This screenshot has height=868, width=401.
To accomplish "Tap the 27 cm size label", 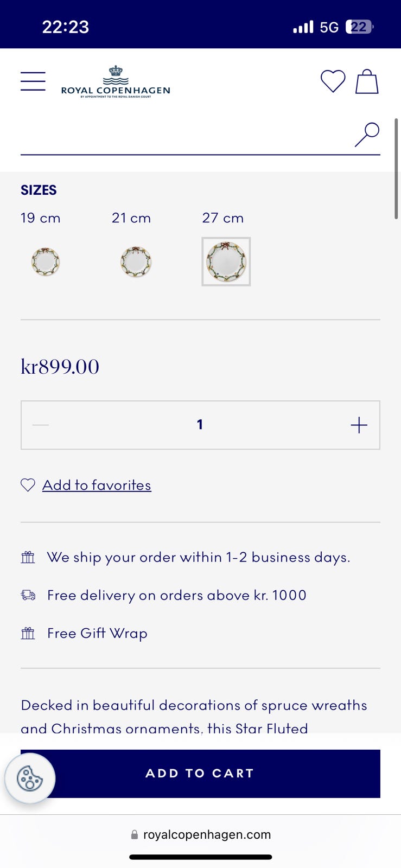I will click(223, 218).
